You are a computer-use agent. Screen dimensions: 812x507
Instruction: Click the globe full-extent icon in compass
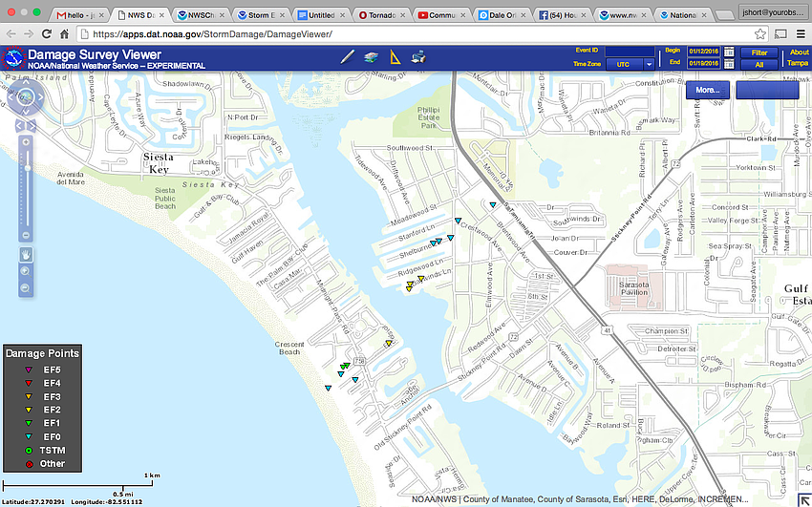[26, 96]
